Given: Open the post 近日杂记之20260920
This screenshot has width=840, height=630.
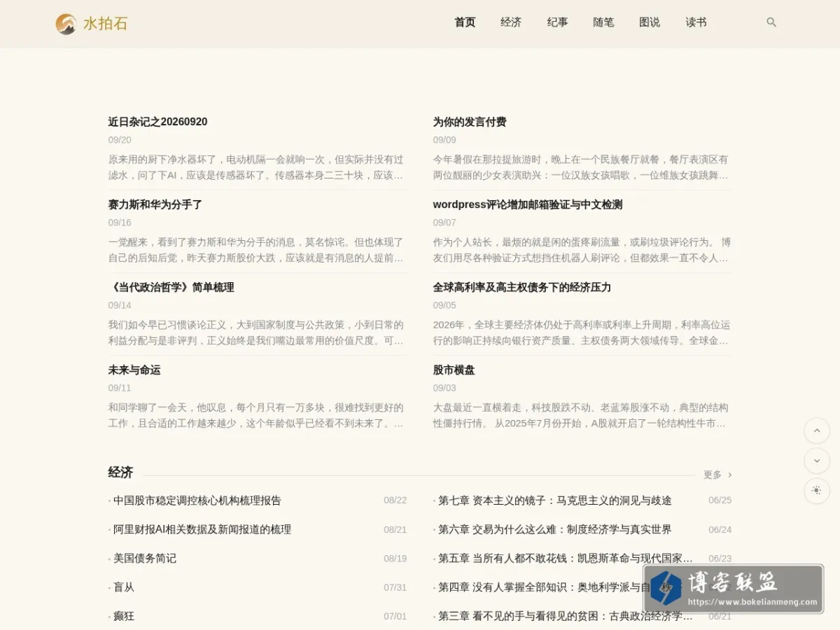Looking at the screenshot, I should coord(157,122).
